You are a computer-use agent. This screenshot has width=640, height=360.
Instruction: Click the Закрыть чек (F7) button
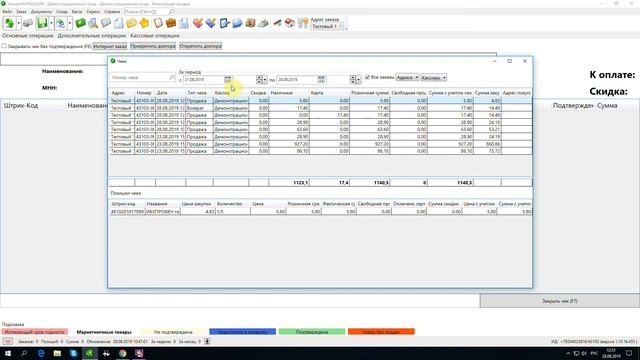tap(560, 301)
